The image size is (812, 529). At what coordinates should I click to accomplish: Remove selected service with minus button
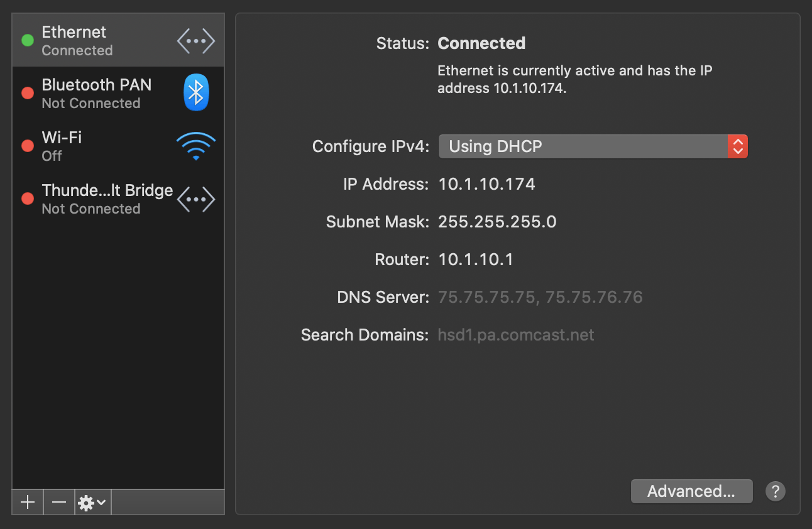[59, 503]
